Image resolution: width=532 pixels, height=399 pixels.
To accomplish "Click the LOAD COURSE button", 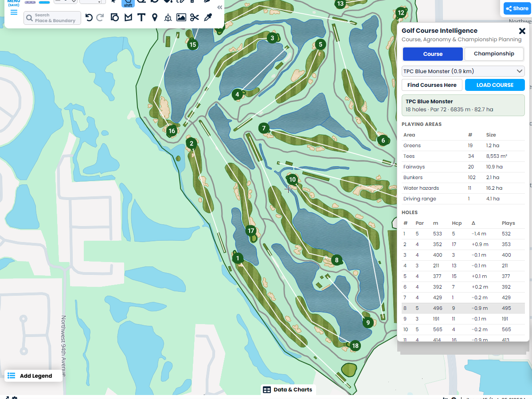I will coord(495,85).
